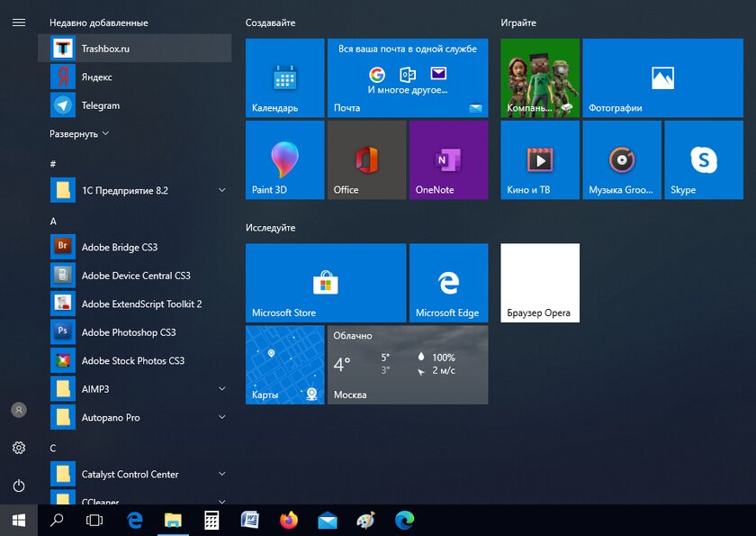The image size is (756, 536).
Task: Open the Photos tile (Фотографии)
Action: (x=663, y=78)
